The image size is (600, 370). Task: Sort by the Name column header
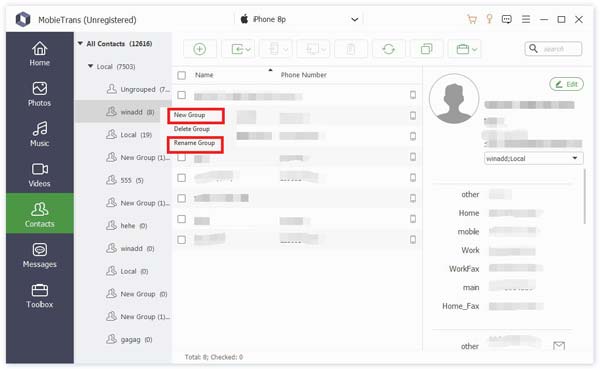click(204, 75)
